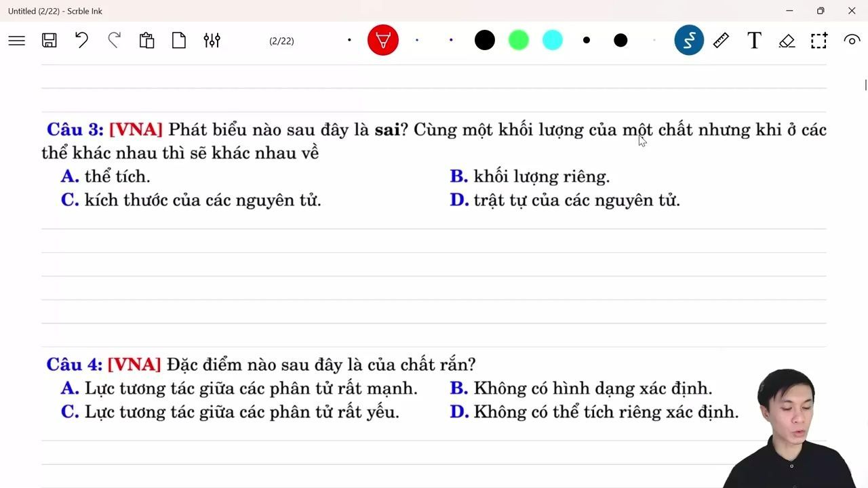Screen dimensions: 868x488
Task: Undo the last stroke
Action: [81, 41]
